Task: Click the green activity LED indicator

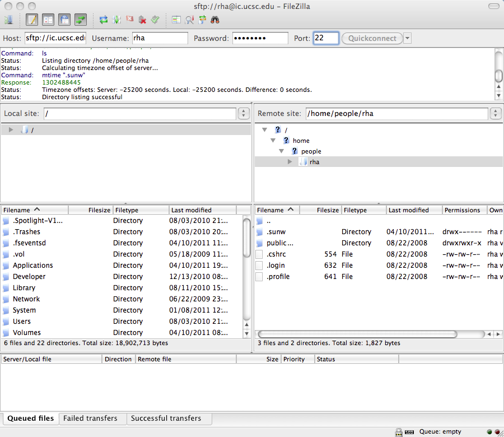Action: [489, 432]
